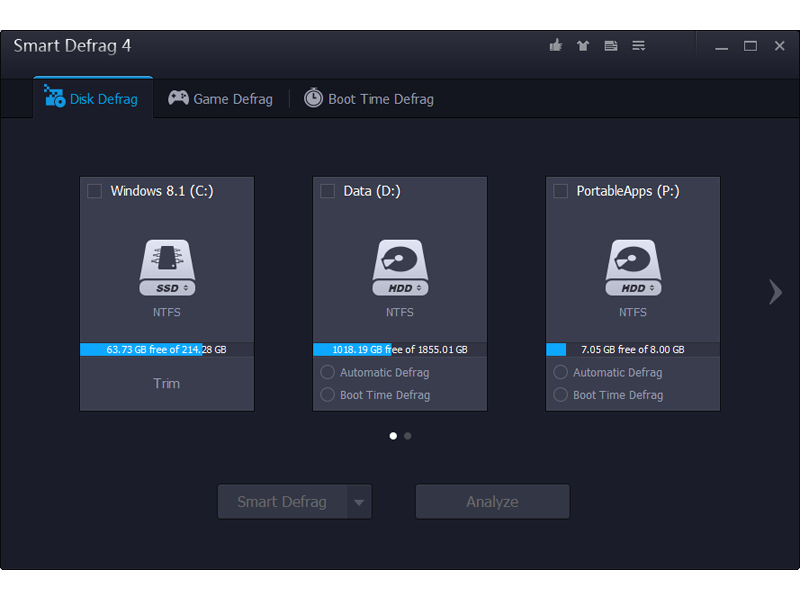This screenshot has width=800, height=600.
Task: Enable Automatic Defrag for Data (D:)
Action: 327,372
